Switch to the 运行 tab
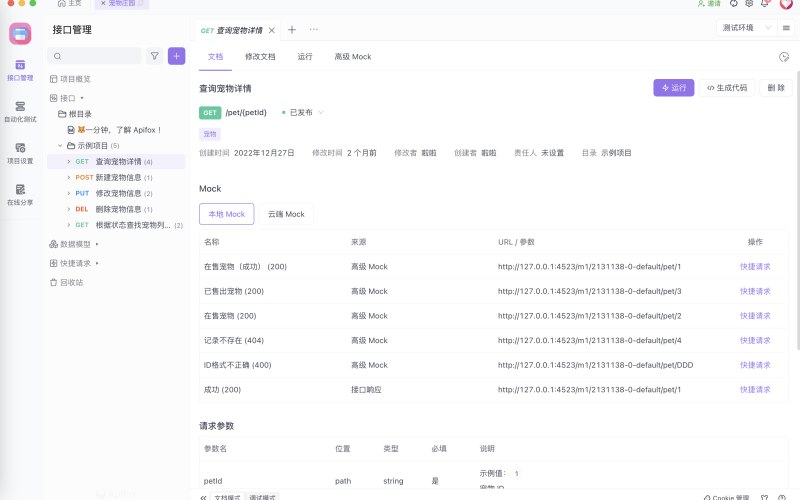This screenshot has width=800, height=500. point(305,57)
